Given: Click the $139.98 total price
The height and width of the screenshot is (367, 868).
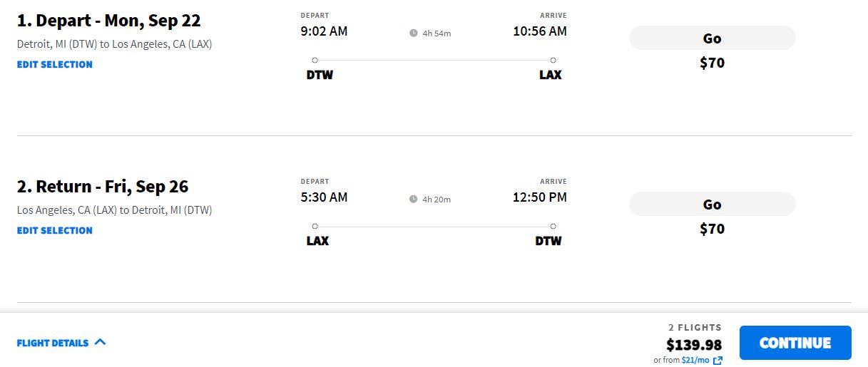Looking at the screenshot, I should point(694,345).
